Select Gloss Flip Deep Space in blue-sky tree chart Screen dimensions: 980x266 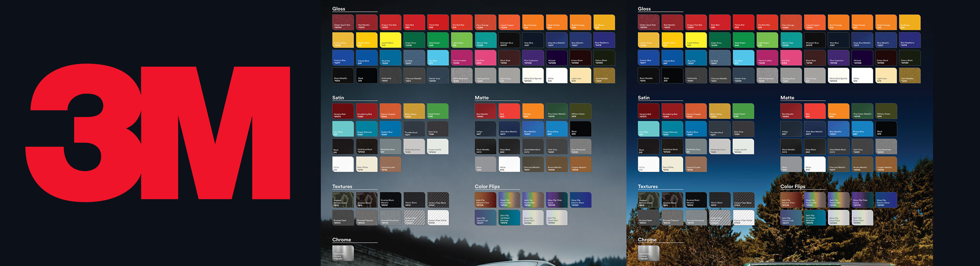(x=862, y=200)
